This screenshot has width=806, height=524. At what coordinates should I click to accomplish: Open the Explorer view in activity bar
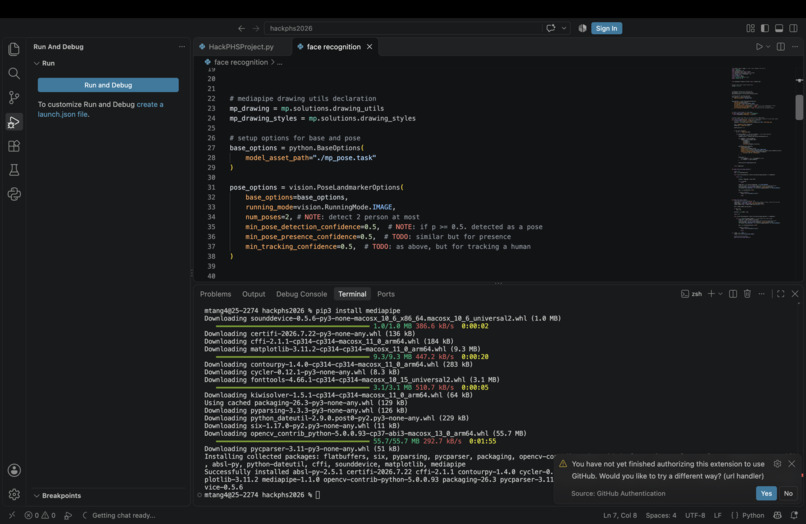coord(14,49)
